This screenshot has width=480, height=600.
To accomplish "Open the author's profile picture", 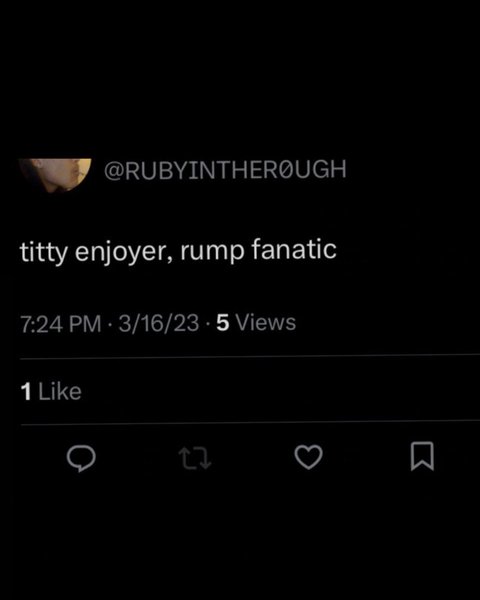I will point(55,175).
